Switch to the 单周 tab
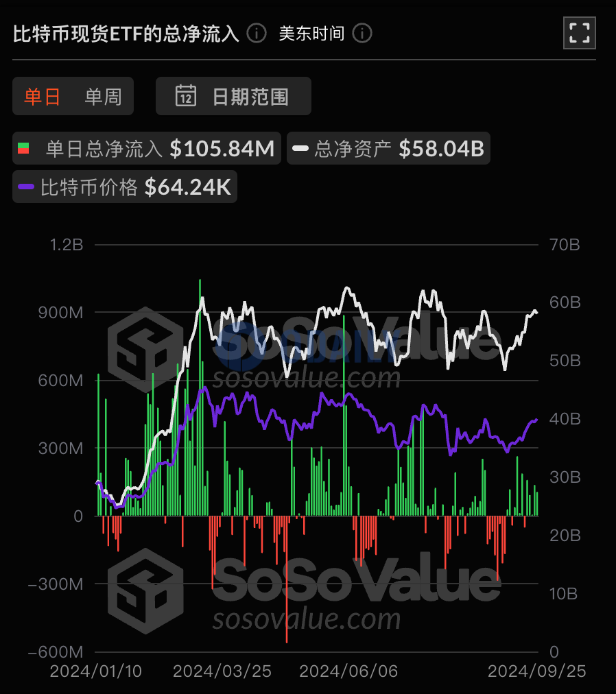Viewport: 616px width, 694px height. tap(103, 96)
